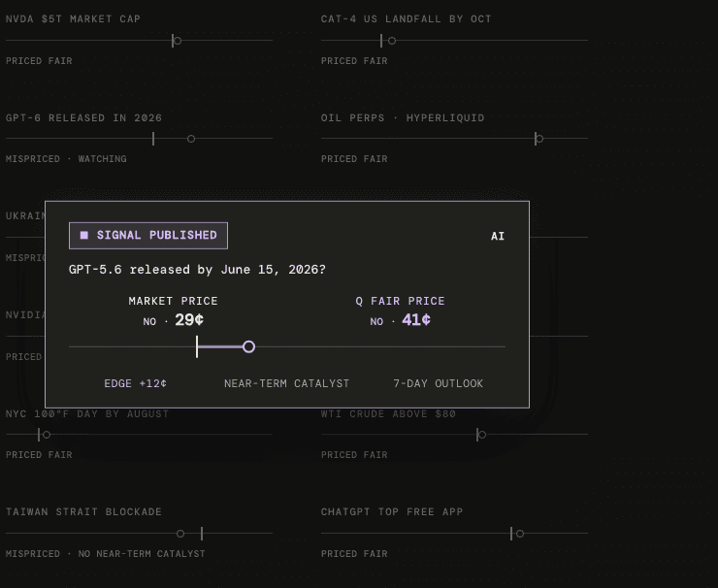Click fair price marker on NVDA $5T slider

178,41
